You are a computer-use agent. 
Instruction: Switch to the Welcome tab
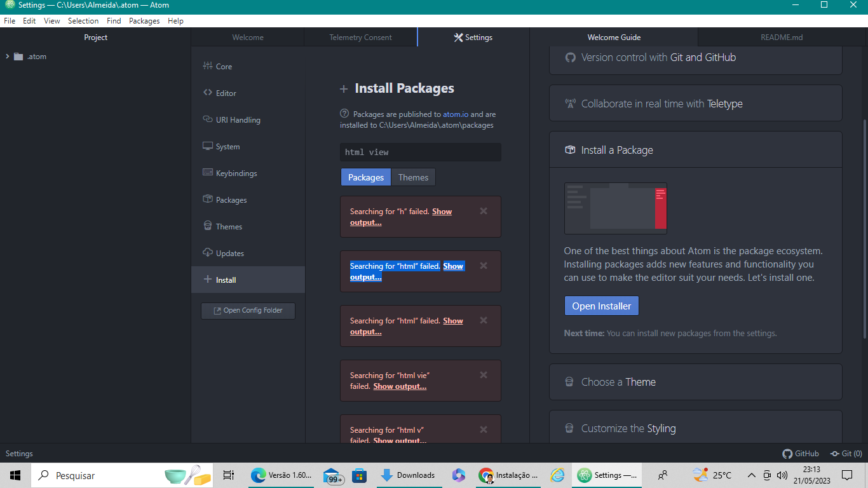248,37
